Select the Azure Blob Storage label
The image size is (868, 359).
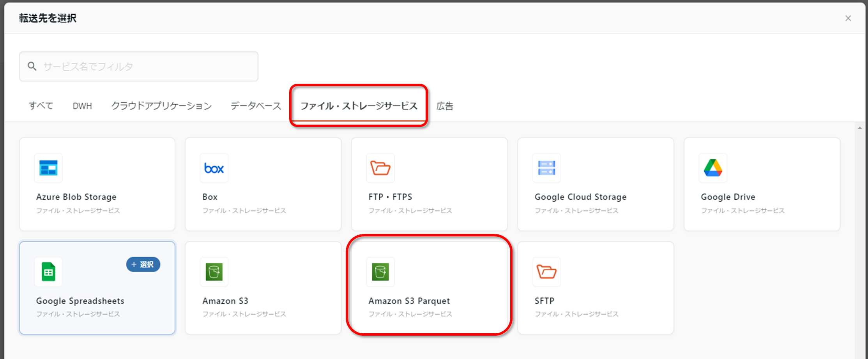pos(76,197)
